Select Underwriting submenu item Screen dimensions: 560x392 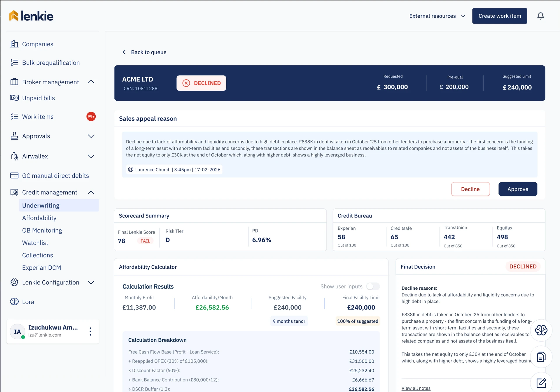tap(59, 205)
